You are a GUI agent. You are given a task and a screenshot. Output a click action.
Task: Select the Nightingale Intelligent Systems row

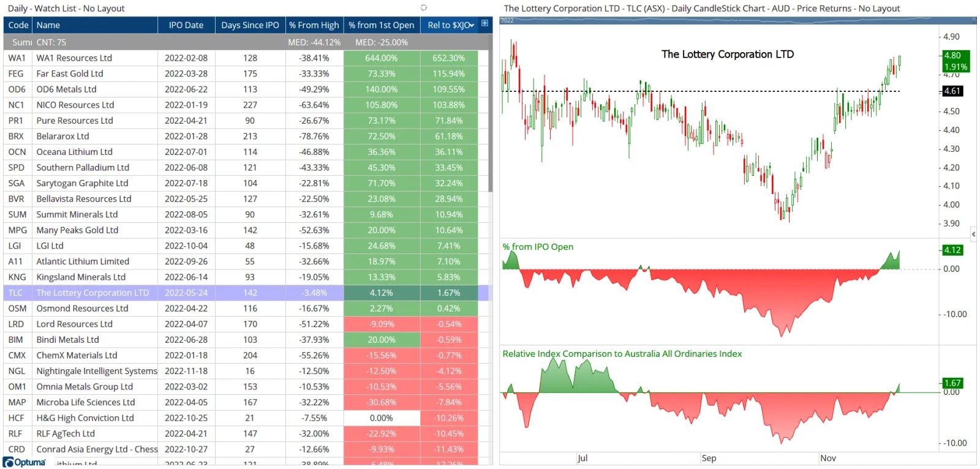tap(246, 371)
